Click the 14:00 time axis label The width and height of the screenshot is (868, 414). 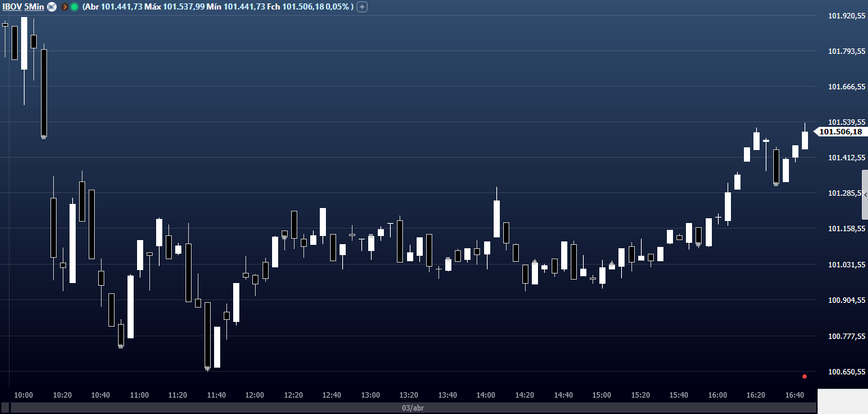coord(486,395)
